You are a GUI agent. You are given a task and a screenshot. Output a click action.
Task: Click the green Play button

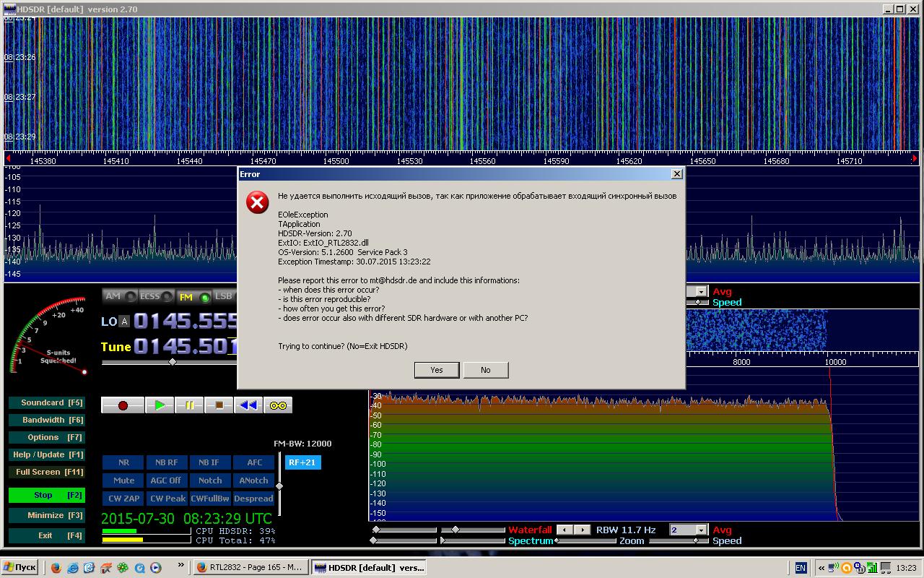[x=160, y=405]
